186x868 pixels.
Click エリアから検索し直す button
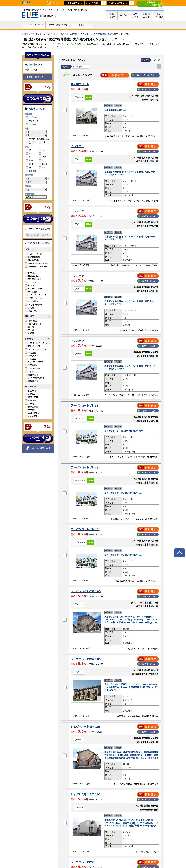(x=38, y=448)
